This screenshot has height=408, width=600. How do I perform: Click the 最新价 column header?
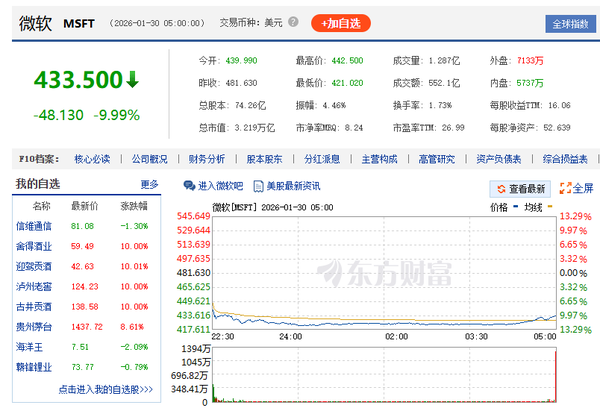[x=85, y=206]
